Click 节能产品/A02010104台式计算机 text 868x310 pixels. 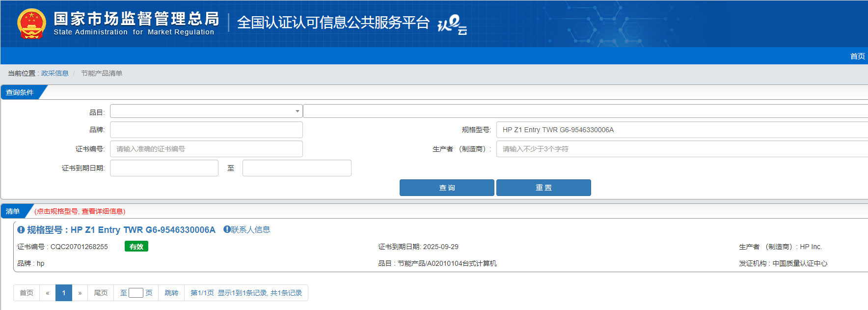coord(447,263)
